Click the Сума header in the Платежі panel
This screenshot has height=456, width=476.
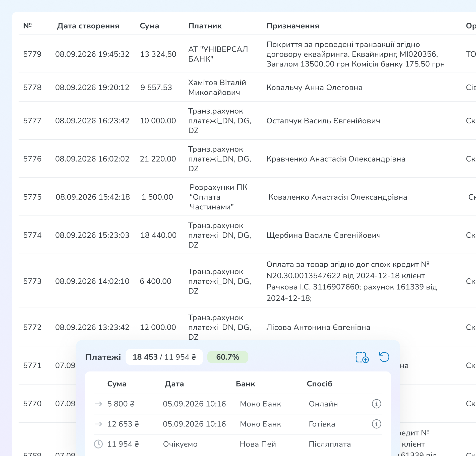117,384
